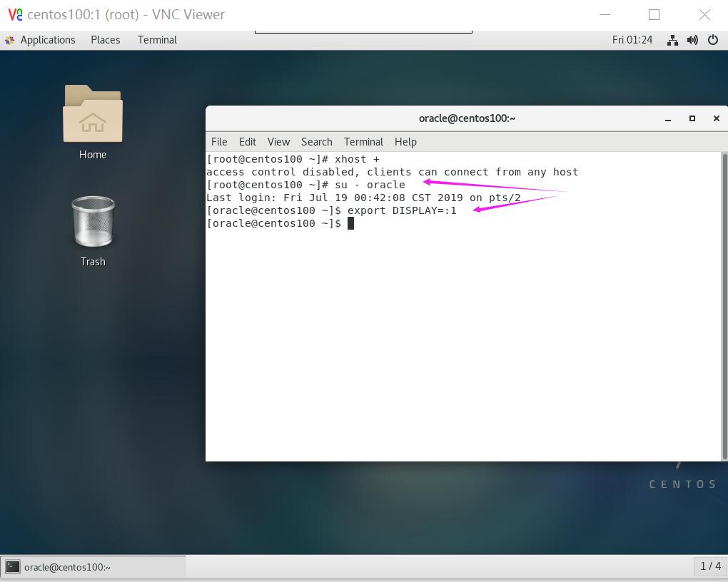The height and width of the screenshot is (582, 728).
Task: Open the File menu in the terminal
Action: (x=219, y=141)
